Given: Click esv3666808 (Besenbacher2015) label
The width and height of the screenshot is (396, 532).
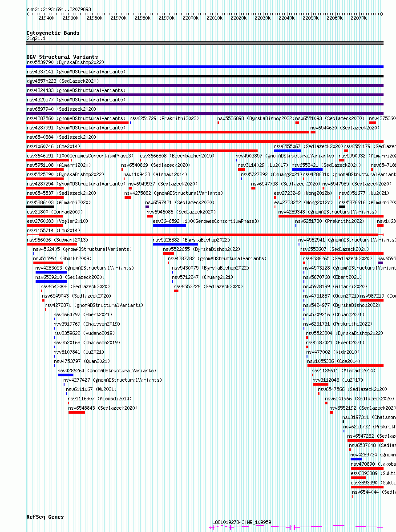Looking at the screenshot, I should 177,156.
